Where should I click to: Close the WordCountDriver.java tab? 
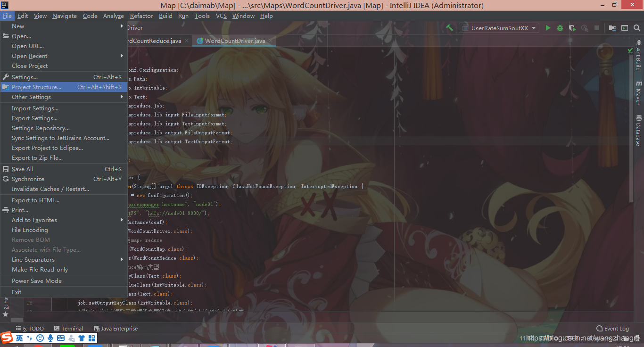(x=271, y=41)
